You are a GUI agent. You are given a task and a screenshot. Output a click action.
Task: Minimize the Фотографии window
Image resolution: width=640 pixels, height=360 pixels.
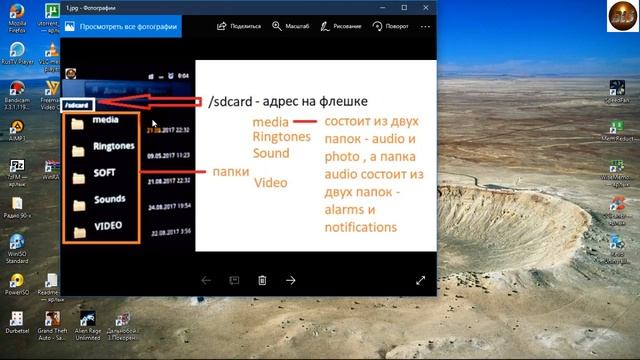tap(382, 8)
